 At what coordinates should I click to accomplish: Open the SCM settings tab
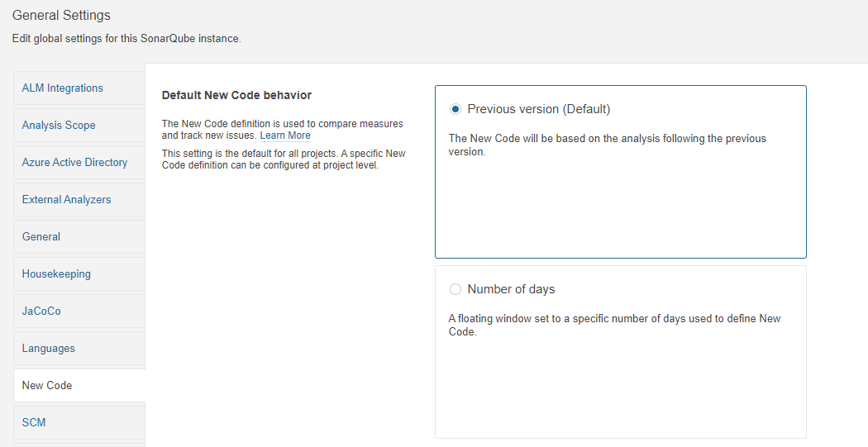pyautogui.click(x=34, y=423)
